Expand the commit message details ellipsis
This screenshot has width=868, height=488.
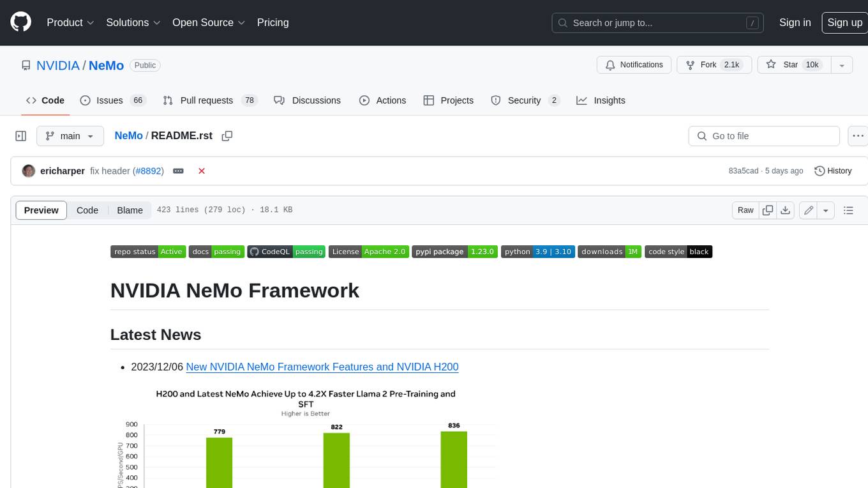(x=179, y=171)
